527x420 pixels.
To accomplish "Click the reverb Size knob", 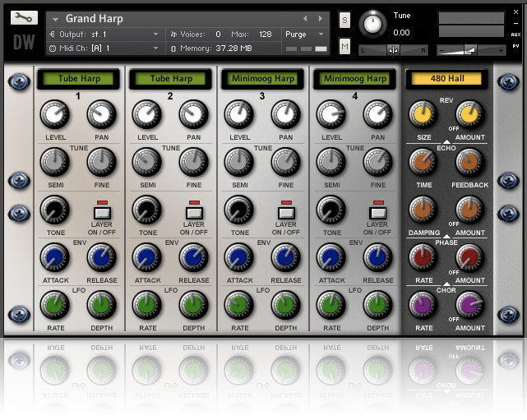I will point(422,115).
